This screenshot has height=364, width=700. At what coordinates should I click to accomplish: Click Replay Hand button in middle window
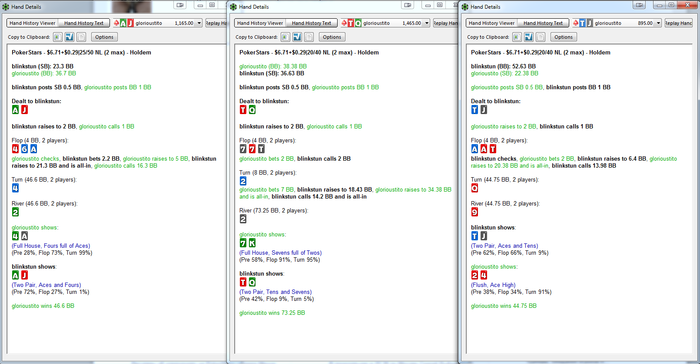445,23
